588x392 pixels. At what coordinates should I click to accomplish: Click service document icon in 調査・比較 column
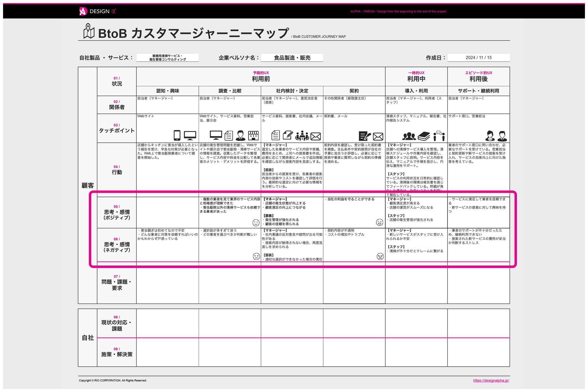229,135
